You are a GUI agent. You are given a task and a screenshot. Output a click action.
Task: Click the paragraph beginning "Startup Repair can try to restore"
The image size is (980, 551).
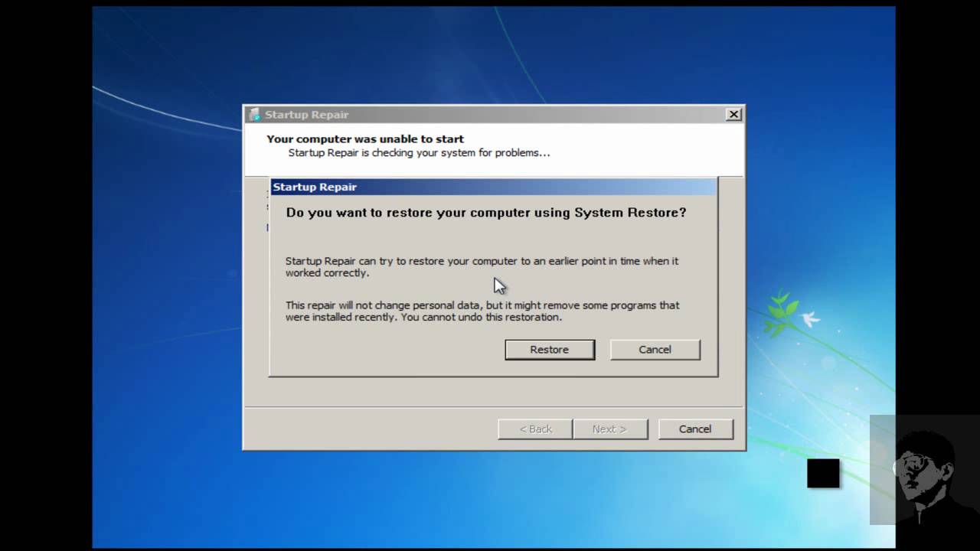click(x=482, y=266)
